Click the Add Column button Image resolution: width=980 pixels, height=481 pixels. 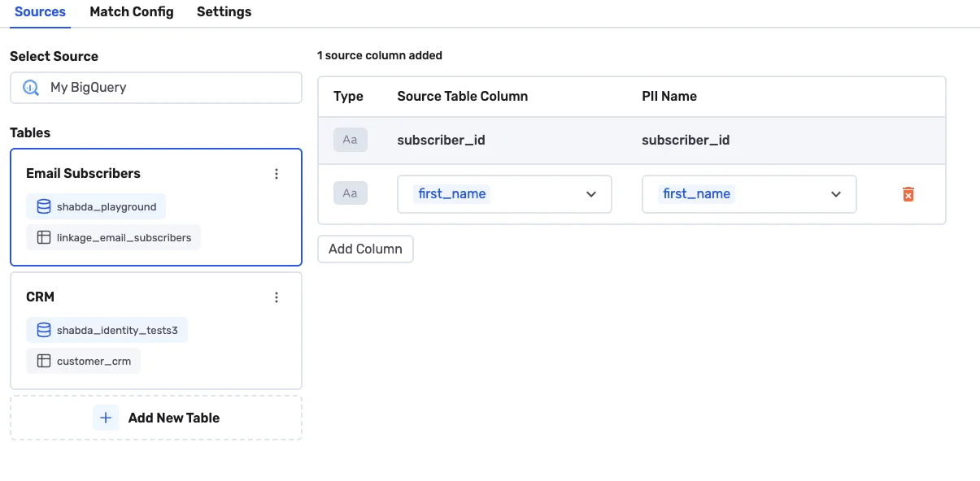pyautogui.click(x=365, y=249)
